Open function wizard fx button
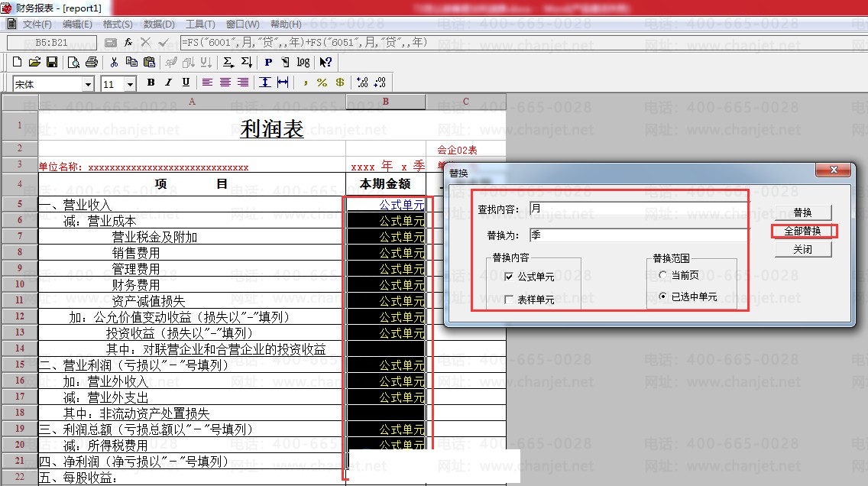This screenshot has width=868, height=486. coord(128,43)
